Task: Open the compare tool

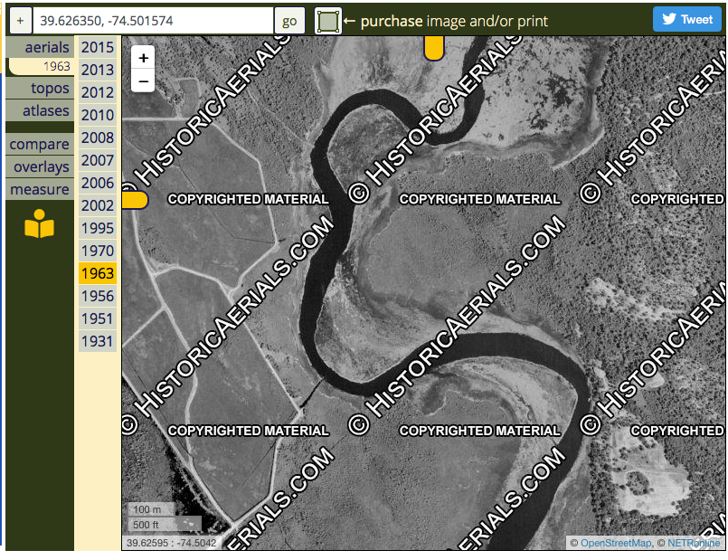Action: (x=40, y=145)
